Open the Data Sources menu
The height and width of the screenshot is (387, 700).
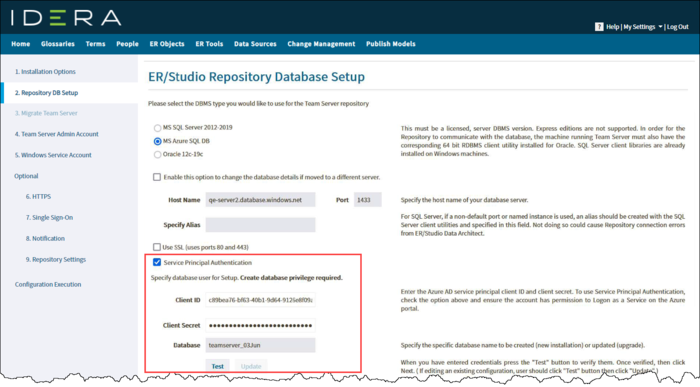pyautogui.click(x=255, y=44)
